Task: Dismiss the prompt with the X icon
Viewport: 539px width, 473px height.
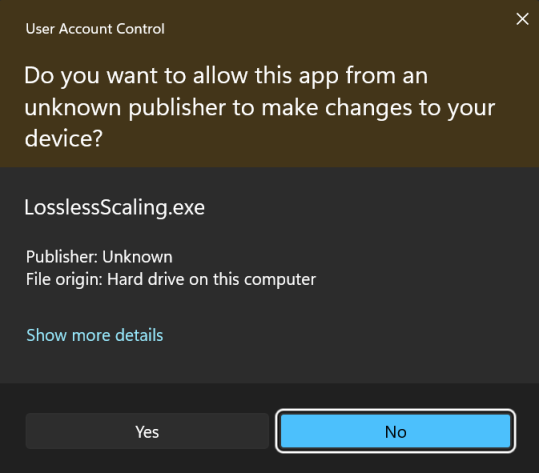Action: click(522, 19)
